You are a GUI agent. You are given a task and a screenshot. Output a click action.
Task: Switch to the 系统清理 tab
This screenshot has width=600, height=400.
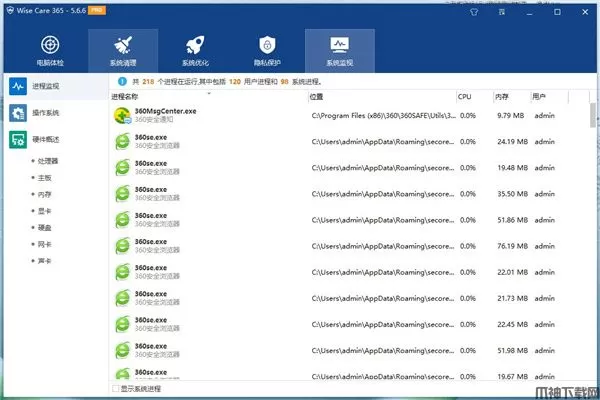point(123,51)
